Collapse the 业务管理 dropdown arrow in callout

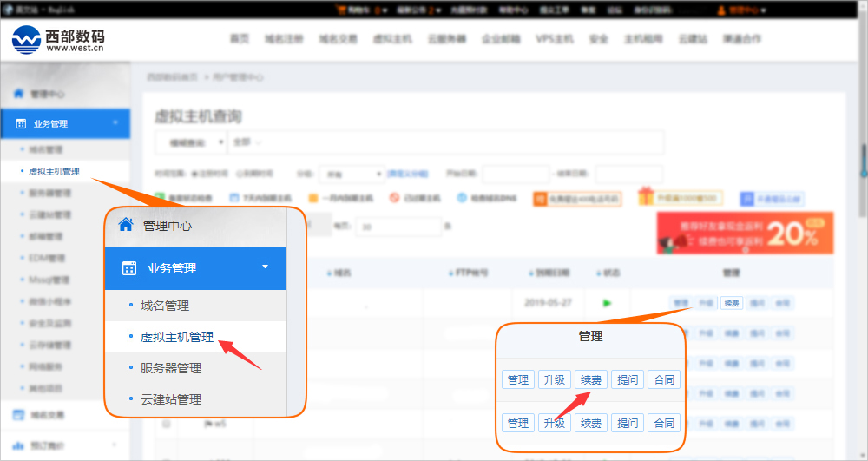click(x=265, y=267)
